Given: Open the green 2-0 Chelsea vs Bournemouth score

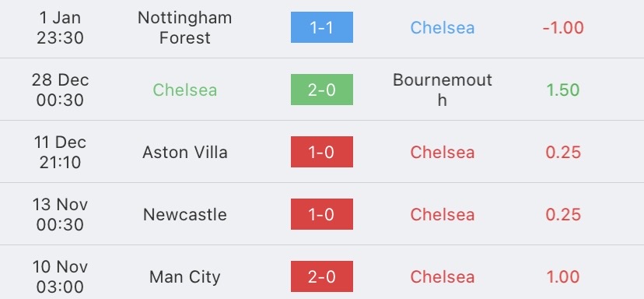Looking at the screenshot, I should (321, 90).
